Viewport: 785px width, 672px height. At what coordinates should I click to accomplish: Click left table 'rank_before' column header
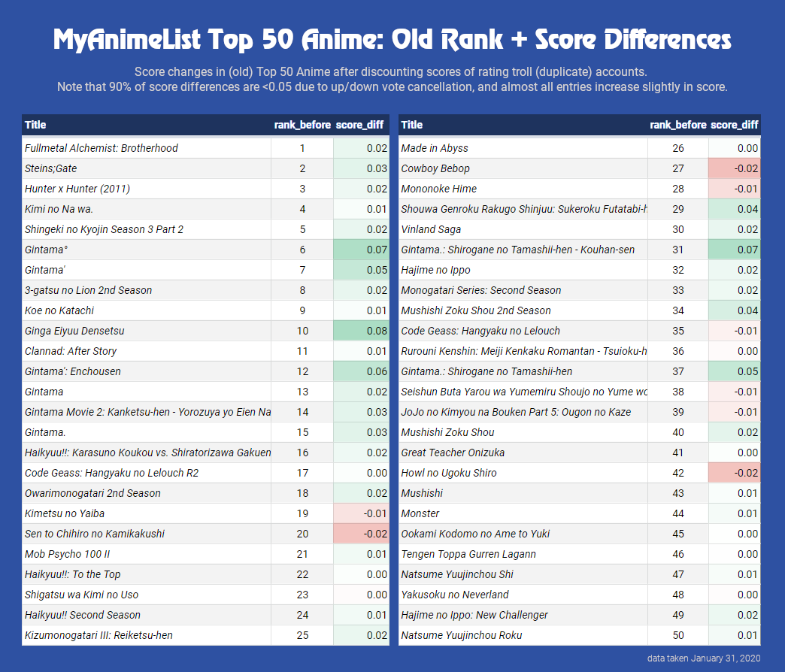[x=302, y=125]
